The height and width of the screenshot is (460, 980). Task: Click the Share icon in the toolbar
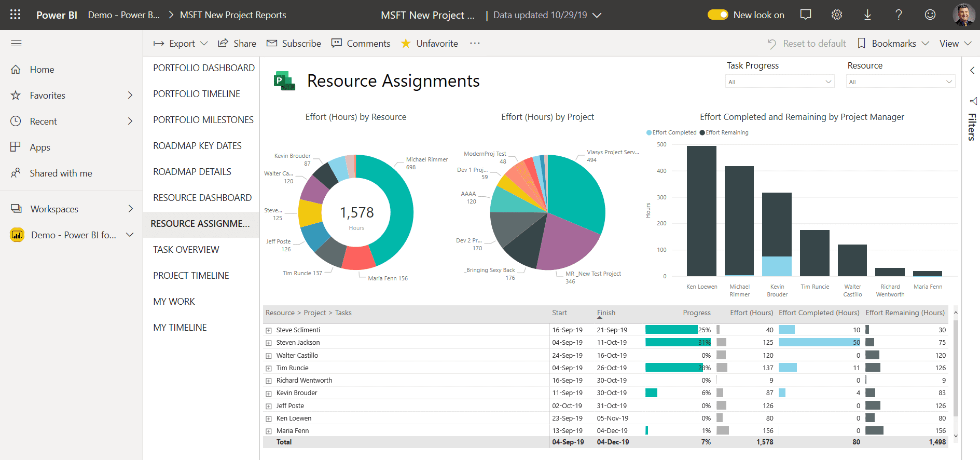coord(223,43)
